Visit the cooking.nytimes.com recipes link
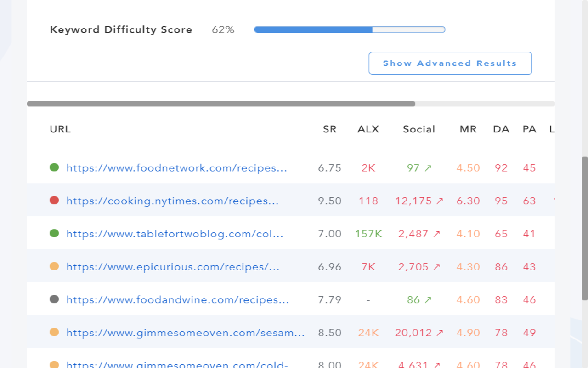This screenshot has height=368, width=588. (x=172, y=201)
